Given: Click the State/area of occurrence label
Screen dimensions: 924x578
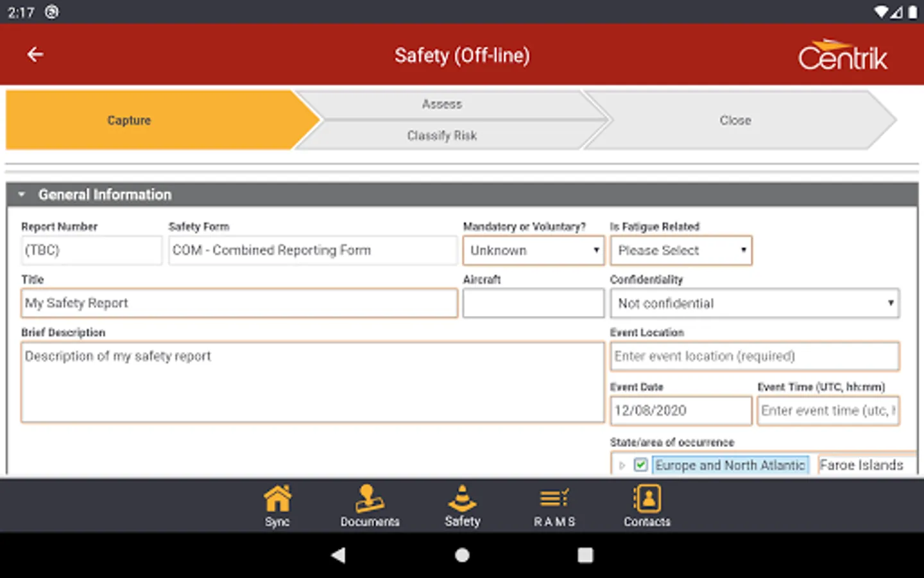Looking at the screenshot, I should (x=672, y=442).
